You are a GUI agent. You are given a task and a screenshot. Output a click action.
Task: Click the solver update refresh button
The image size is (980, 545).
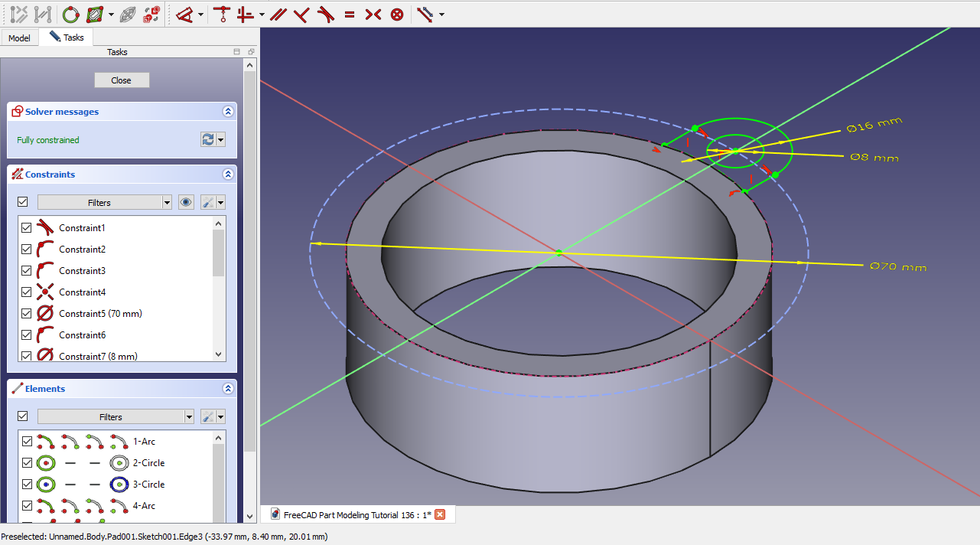pyautogui.click(x=207, y=139)
